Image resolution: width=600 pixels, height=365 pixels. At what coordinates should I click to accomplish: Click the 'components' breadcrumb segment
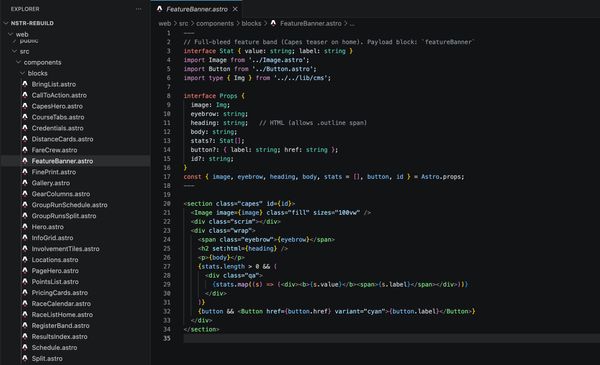click(x=215, y=23)
